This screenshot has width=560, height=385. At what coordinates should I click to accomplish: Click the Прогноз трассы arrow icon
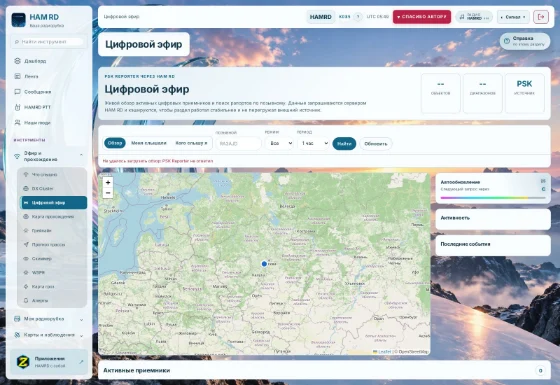tap(26, 245)
